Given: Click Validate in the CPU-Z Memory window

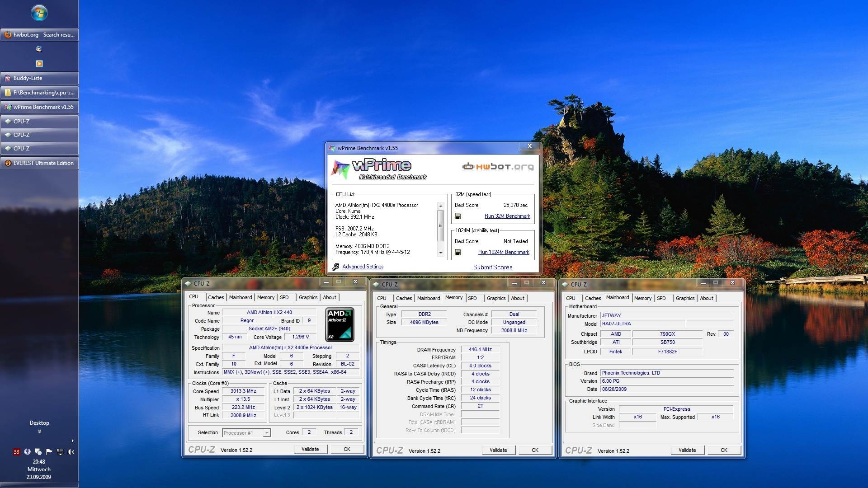Looking at the screenshot, I should point(498,450).
